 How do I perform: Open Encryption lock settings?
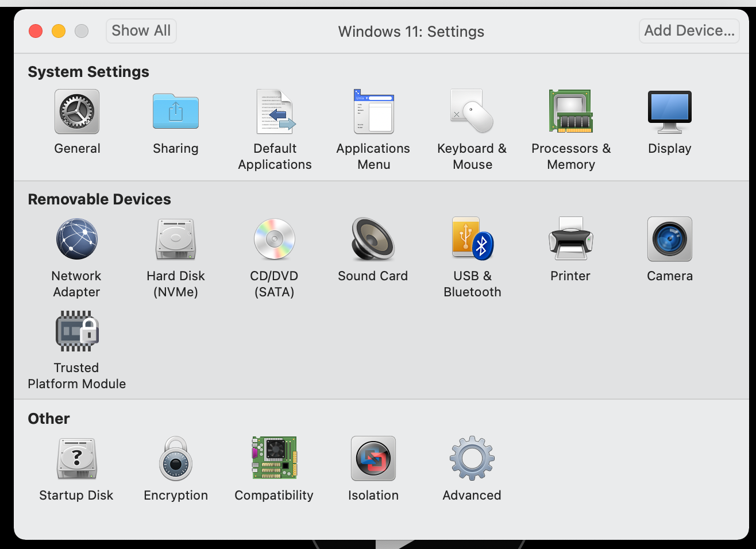[x=175, y=459]
